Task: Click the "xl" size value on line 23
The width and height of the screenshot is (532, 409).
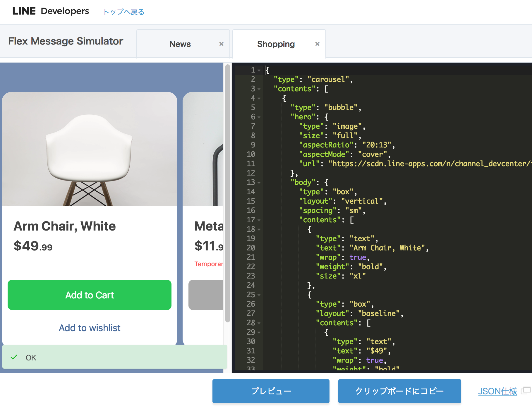Action: point(358,276)
